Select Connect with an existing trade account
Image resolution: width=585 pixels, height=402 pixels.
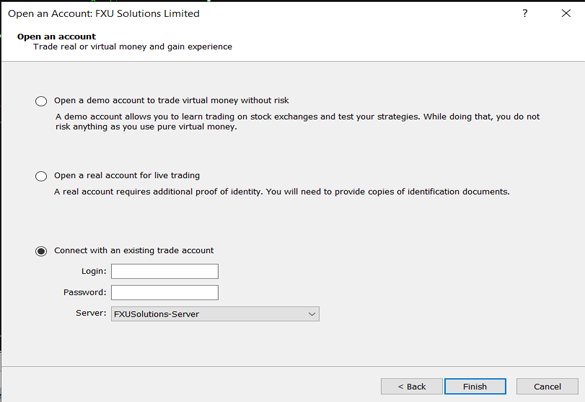[x=41, y=251]
